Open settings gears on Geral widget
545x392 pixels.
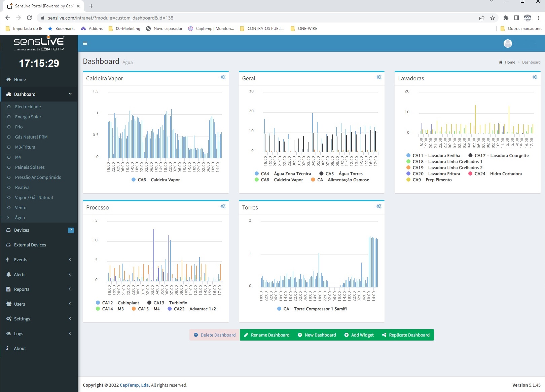(x=378, y=77)
